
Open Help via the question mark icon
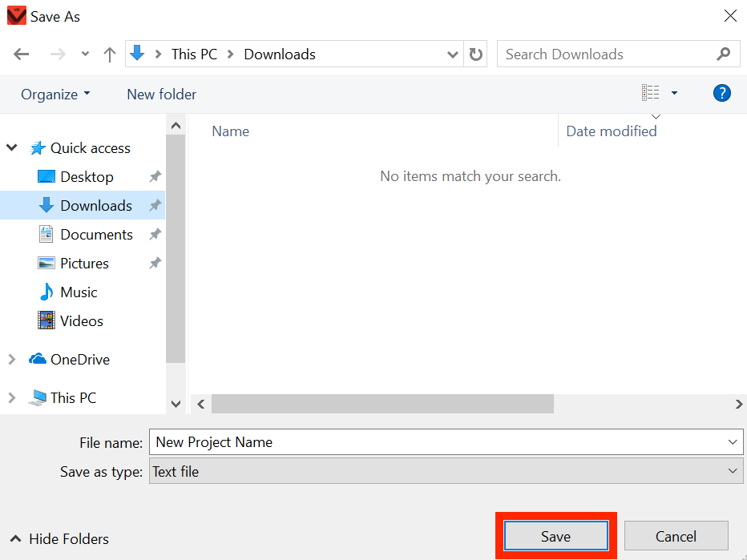click(x=721, y=93)
